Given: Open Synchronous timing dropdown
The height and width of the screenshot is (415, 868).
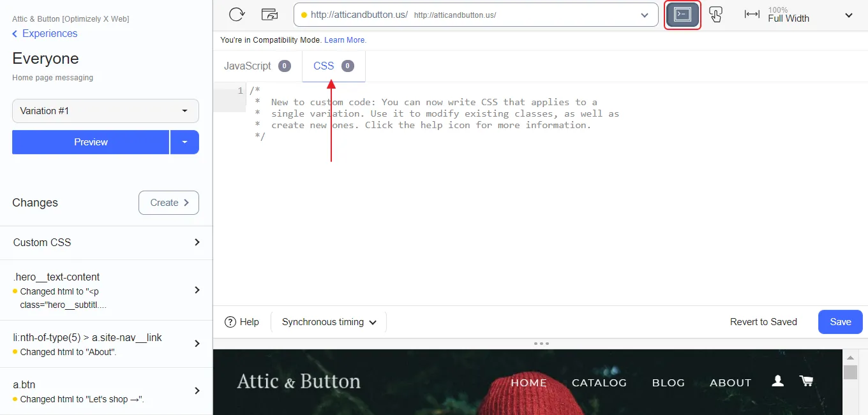Looking at the screenshot, I should pyautogui.click(x=329, y=322).
